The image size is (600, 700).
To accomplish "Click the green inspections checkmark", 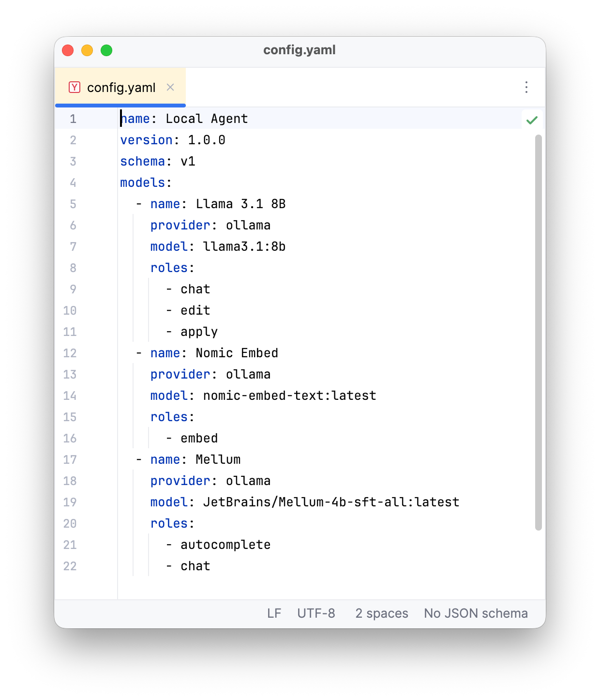I will pyautogui.click(x=532, y=120).
